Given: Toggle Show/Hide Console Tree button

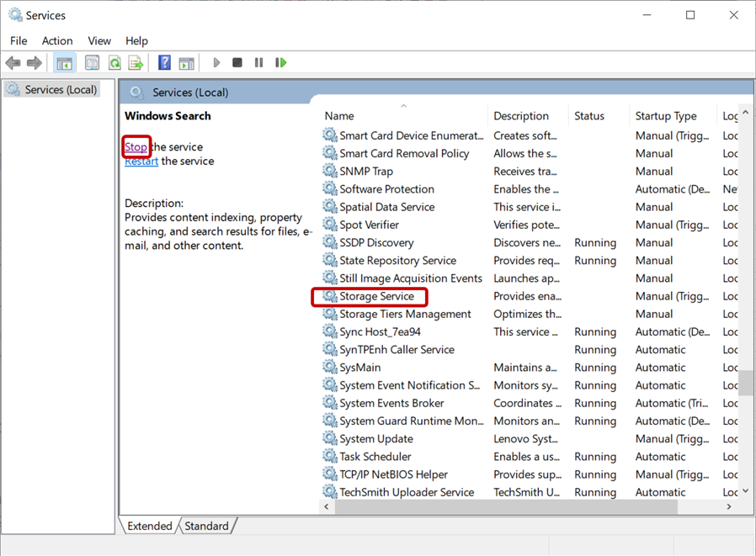Looking at the screenshot, I should [64, 63].
